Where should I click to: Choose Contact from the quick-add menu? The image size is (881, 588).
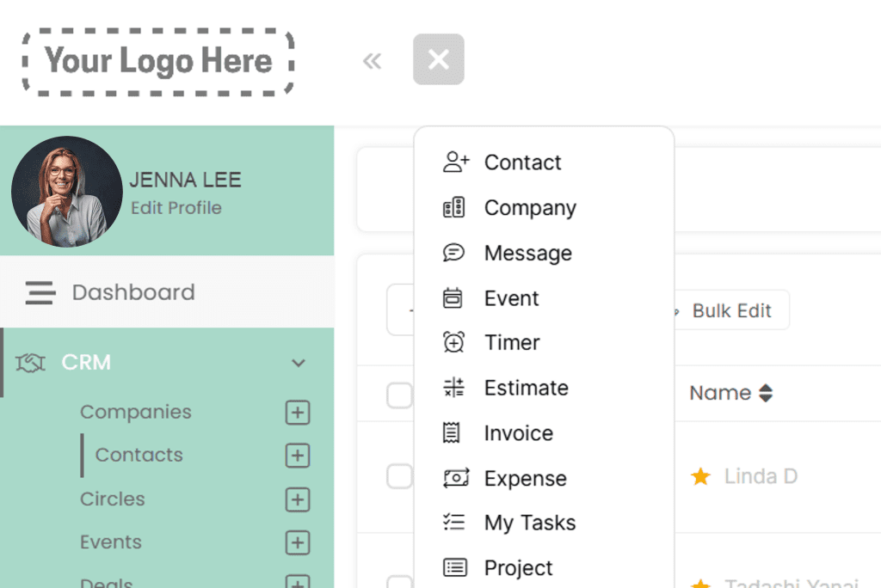click(x=522, y=162)
